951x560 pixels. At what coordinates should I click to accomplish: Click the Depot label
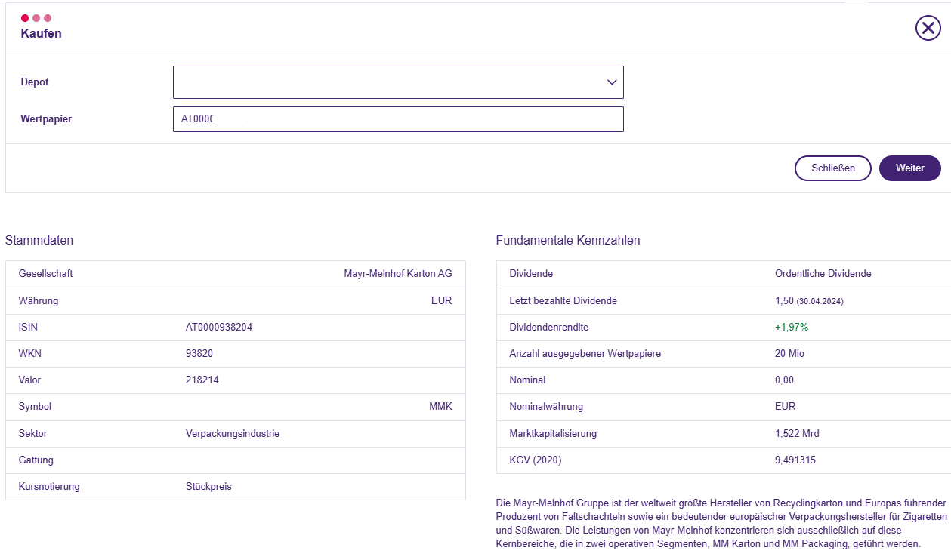click(35, 82)
